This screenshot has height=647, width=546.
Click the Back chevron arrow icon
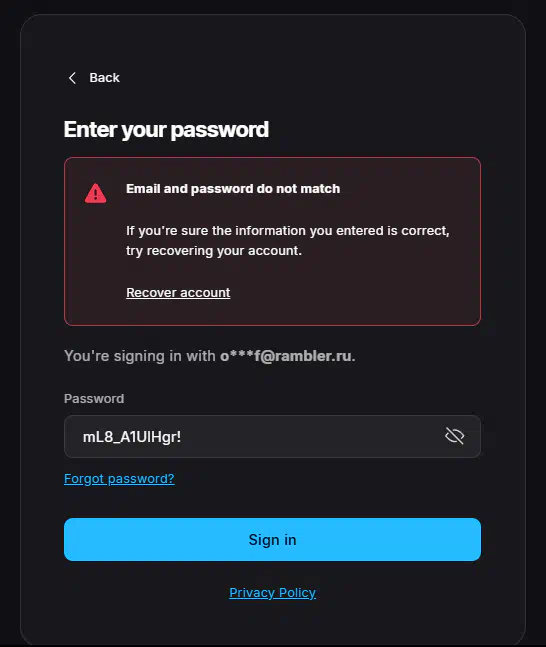(72, 78)
